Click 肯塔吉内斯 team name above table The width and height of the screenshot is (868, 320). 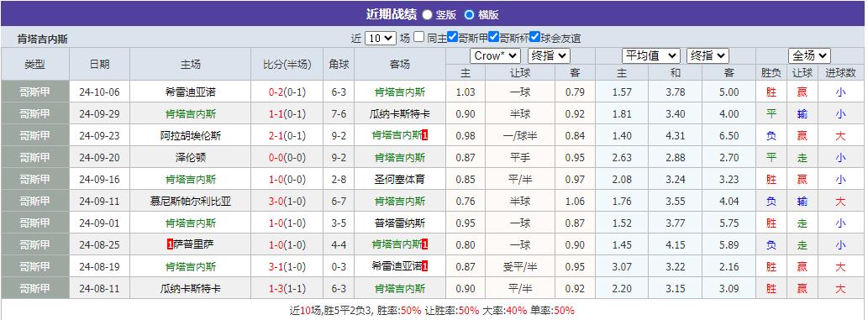(x=43, y=39)
